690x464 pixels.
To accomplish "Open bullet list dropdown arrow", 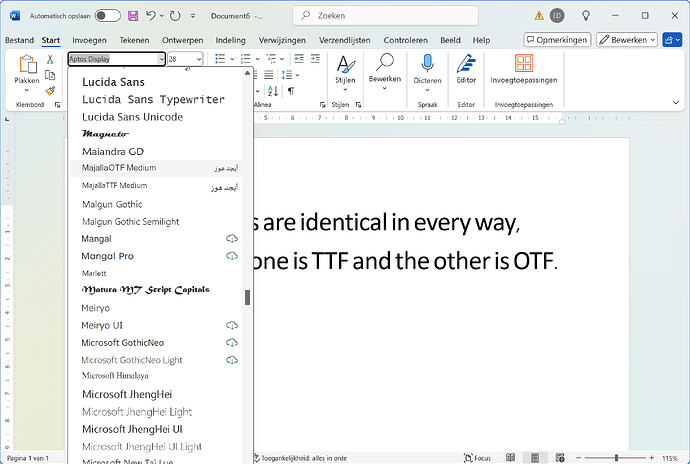I will click(232, 59).
